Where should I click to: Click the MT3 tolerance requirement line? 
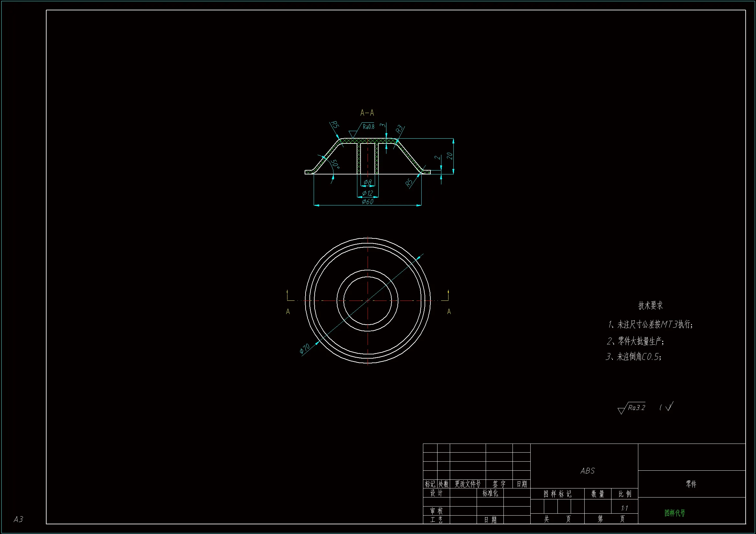[650, 325]
